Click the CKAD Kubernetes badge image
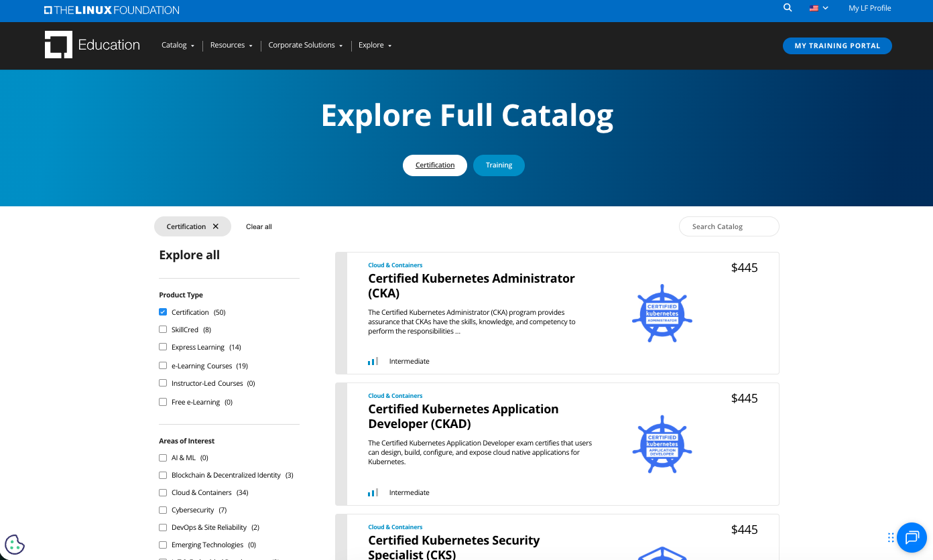 [662, 444]
